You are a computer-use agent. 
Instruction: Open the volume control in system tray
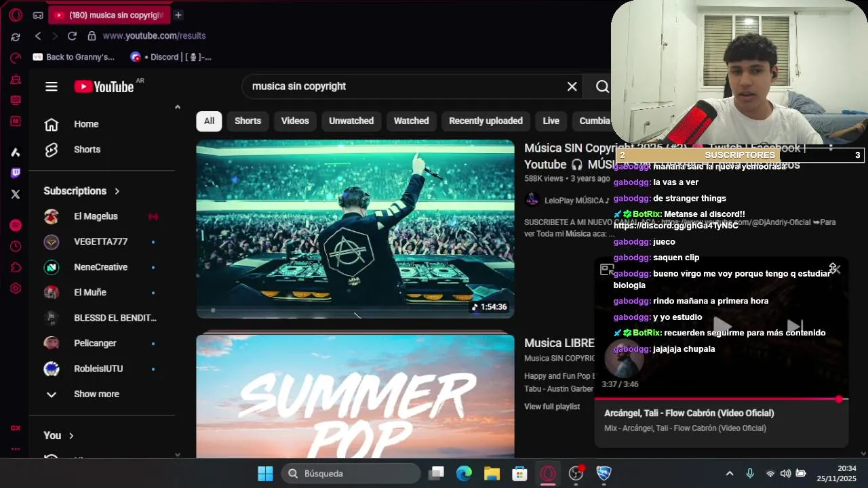point(785,473)
